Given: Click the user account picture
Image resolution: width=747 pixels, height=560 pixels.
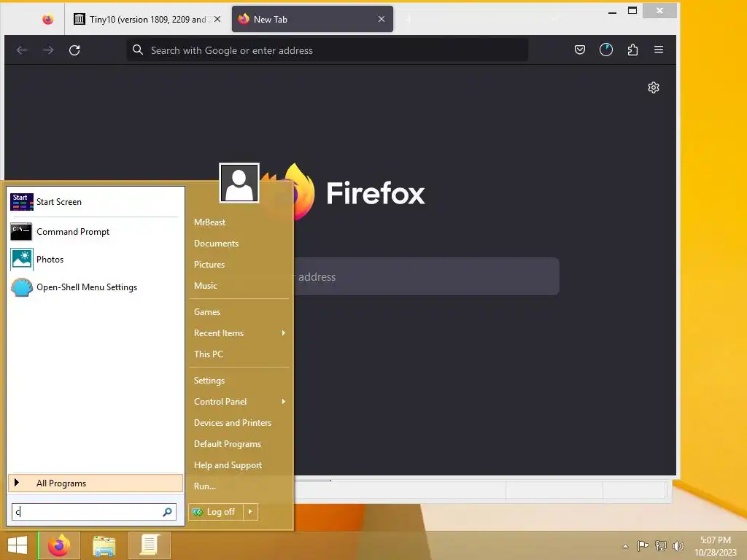Looking at the screenshot, I should (239, 183).
